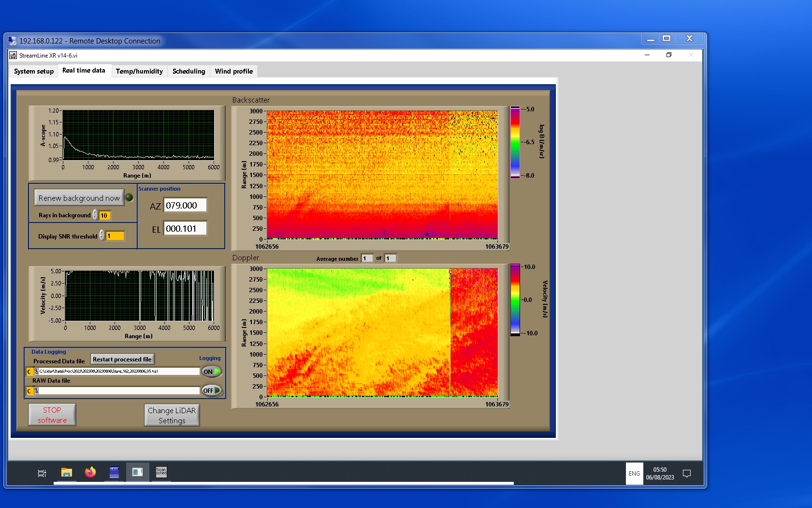
Task: Click the Scan sched taskbar icon
Action: (161, 472)
